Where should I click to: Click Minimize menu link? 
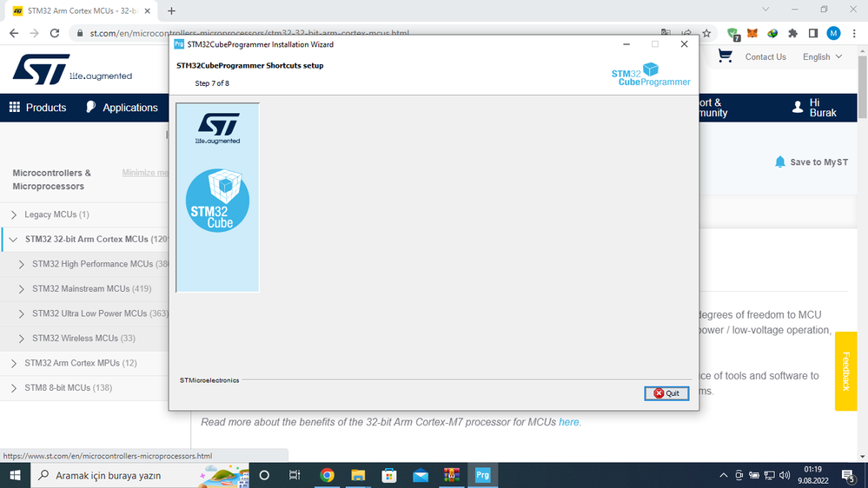click(145, 173)
